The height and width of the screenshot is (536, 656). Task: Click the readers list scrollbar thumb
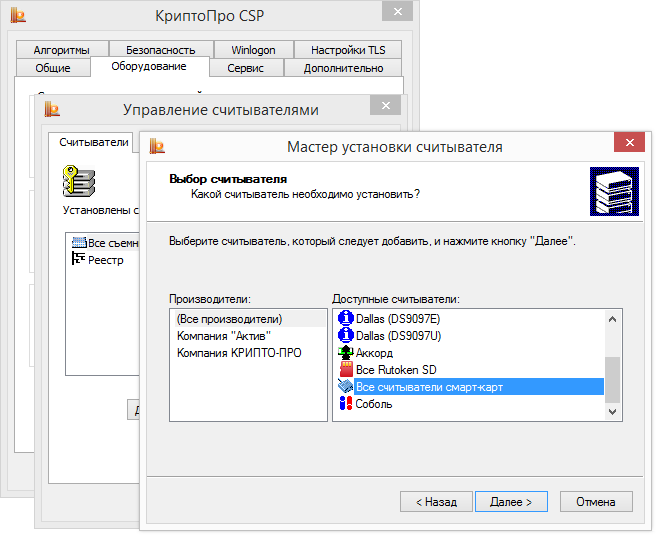coord(612,380)
